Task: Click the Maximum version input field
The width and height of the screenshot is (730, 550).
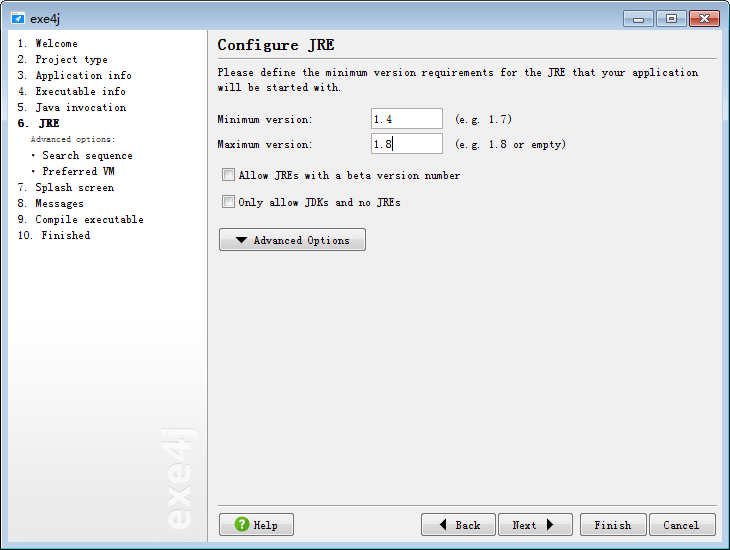Action: pos(406,144)
